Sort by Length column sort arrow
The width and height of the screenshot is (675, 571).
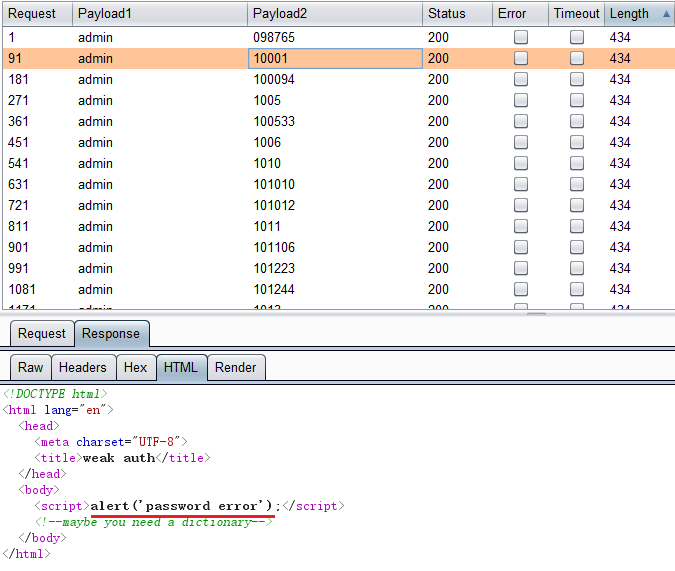click(666, 14)
